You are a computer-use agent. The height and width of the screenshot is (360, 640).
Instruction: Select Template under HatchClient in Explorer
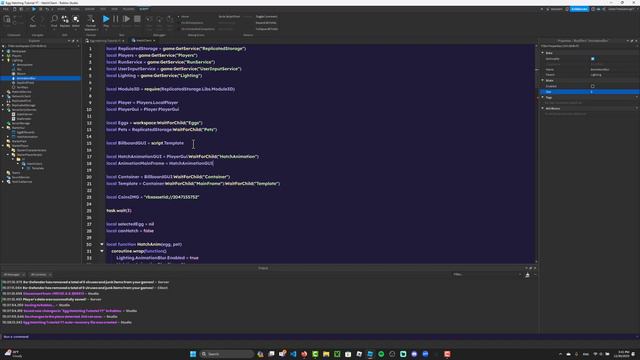point(38,168)
